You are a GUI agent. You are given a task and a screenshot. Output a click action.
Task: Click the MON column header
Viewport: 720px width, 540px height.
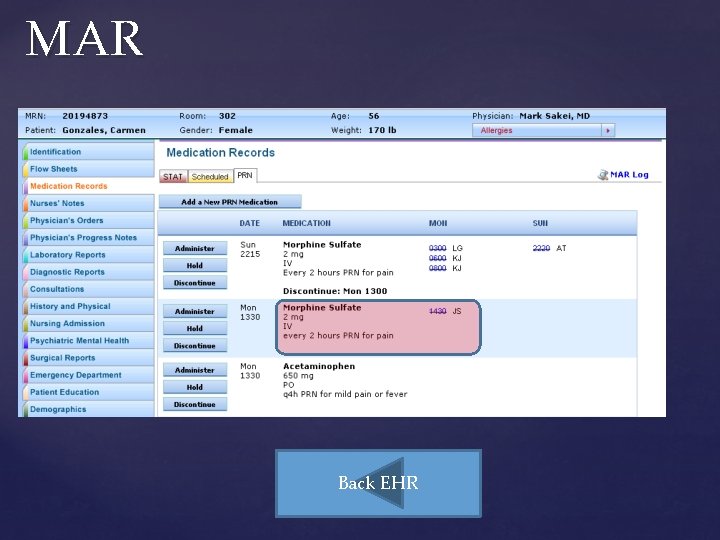(438, 223)
